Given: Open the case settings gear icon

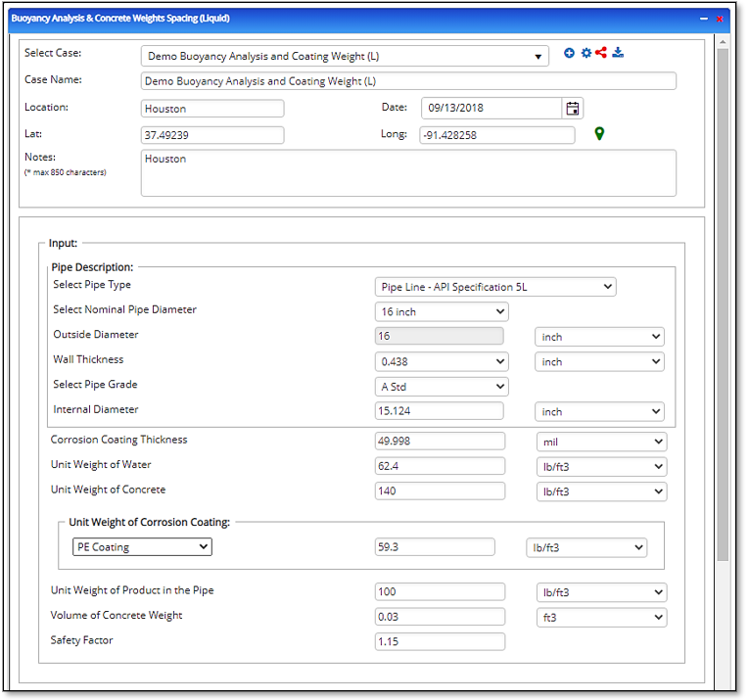Looking at the screenshot, I should [x=585, y=53].
